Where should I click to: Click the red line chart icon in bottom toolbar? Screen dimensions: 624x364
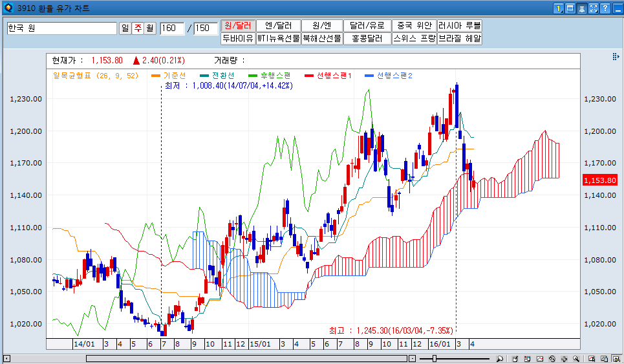point(539,358)
